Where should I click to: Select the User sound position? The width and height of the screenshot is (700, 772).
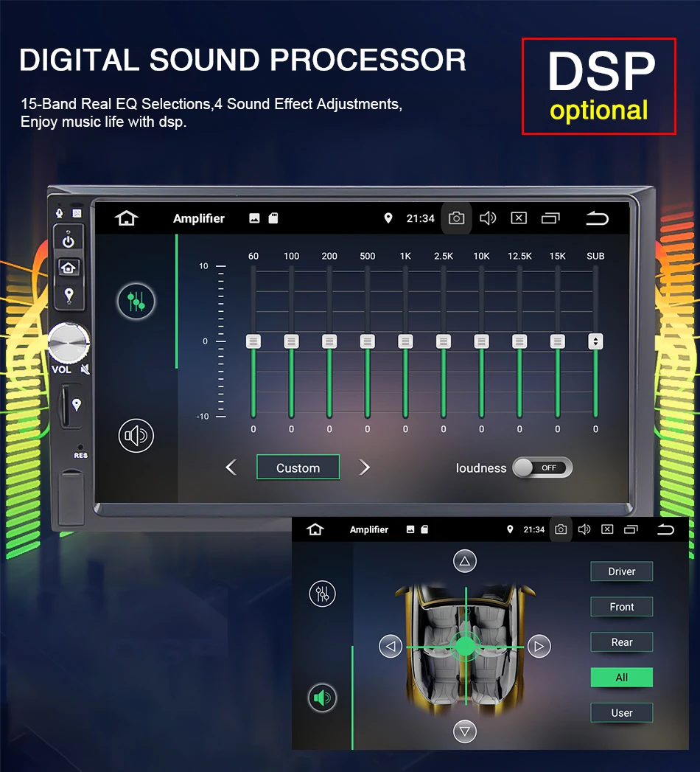coord(622,712)
